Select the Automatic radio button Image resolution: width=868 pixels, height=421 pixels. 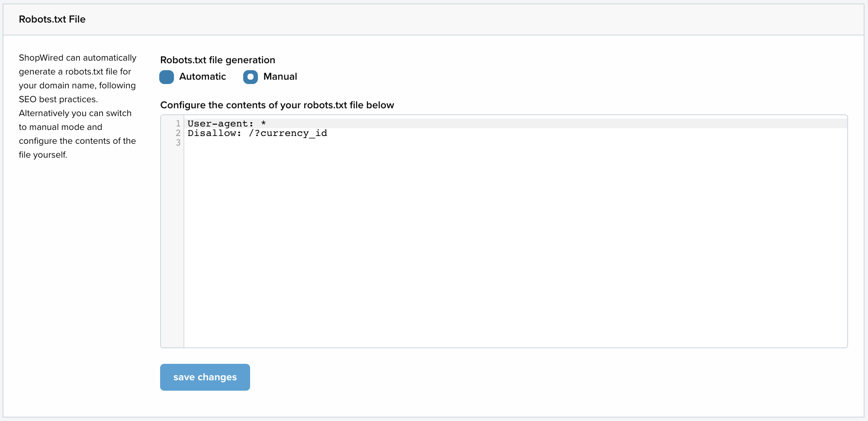tap(167, 77)
